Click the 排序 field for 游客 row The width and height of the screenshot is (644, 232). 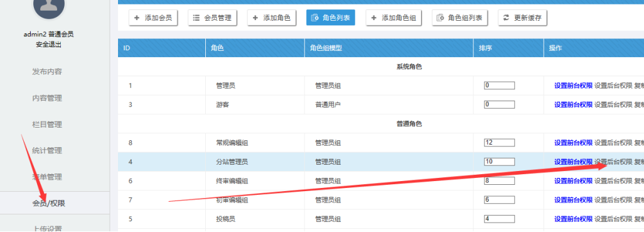coord(499,104)
